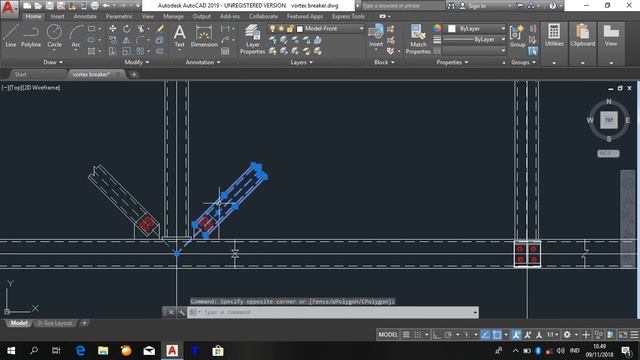Open the Annotate ribbon tab
The width and height of the screenshot is (640, 360).
pyautogui.click(x=85, y=16)
